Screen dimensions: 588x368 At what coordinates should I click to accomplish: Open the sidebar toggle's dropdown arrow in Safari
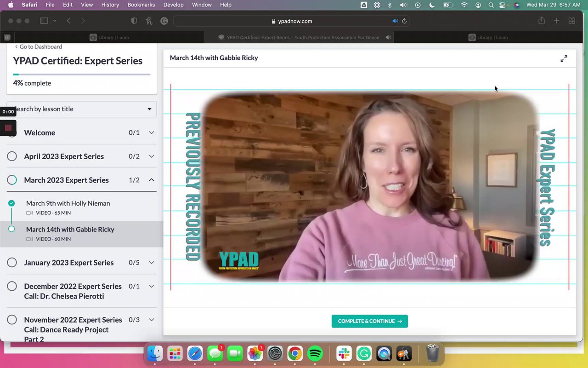click(x=55, y=21)
